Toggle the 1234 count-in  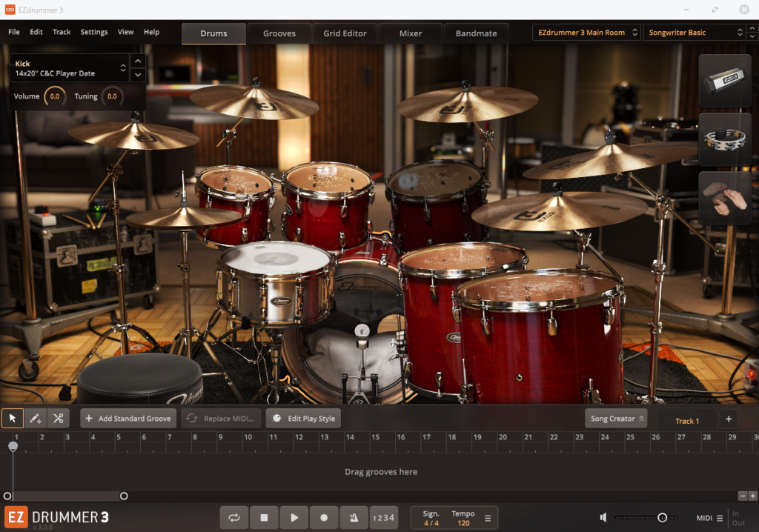click(x=383, y=518)
